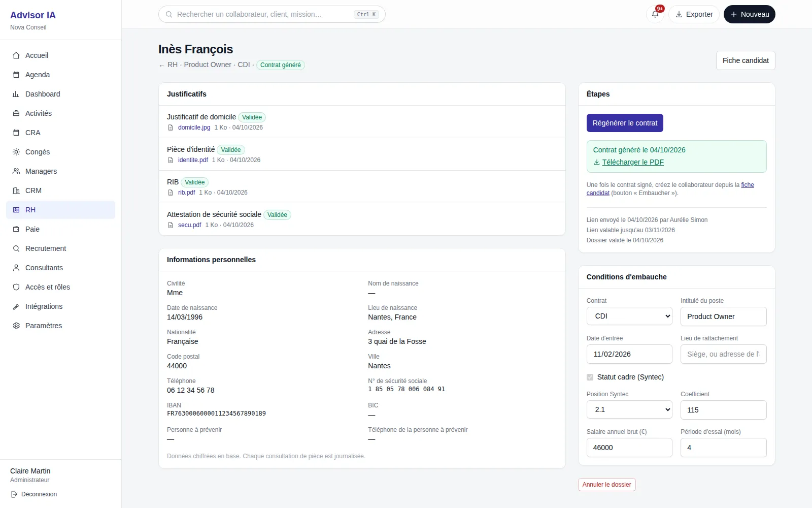Viewport: 812px width, 508px height.
Task: Create new item with Nouveau button
Action: (x=750, y=14)
